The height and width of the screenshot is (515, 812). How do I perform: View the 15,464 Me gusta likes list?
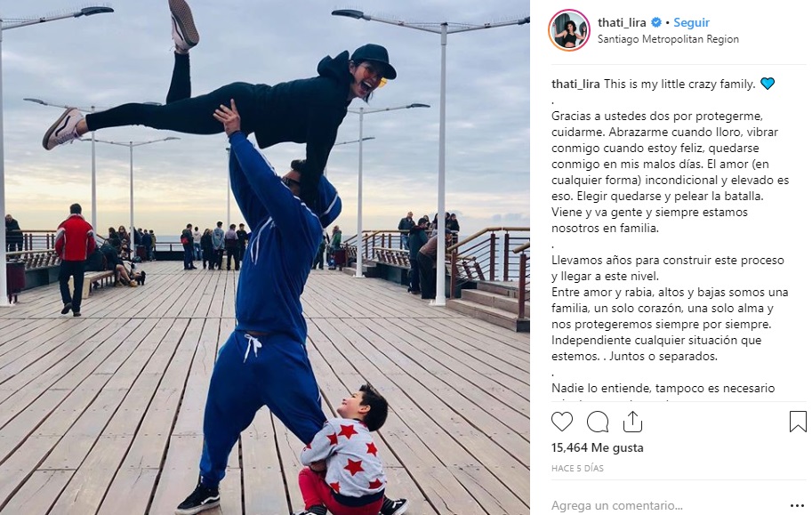pos(597,447)
